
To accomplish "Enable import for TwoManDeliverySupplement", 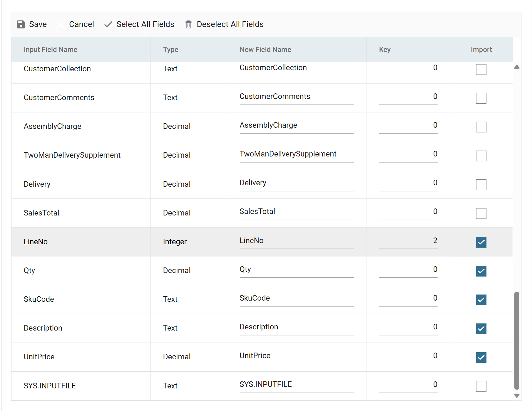I will click(481, 156).
